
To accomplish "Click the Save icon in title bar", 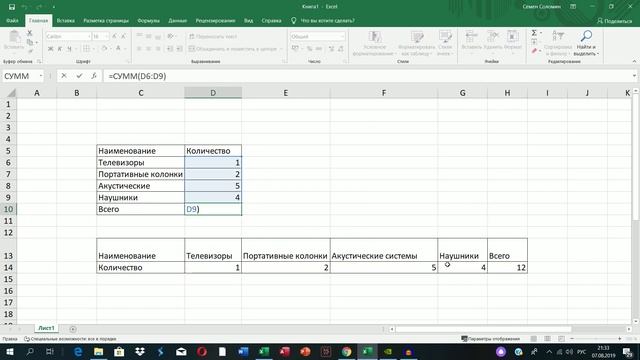I will (x=12, y=7).
